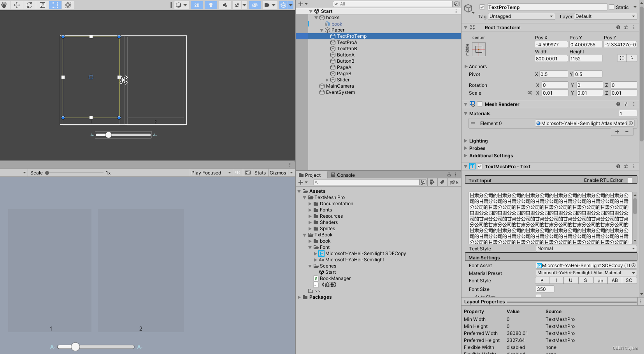
Task: Expand the Anchors section in Rect Transform
Action: pos(467,66)
